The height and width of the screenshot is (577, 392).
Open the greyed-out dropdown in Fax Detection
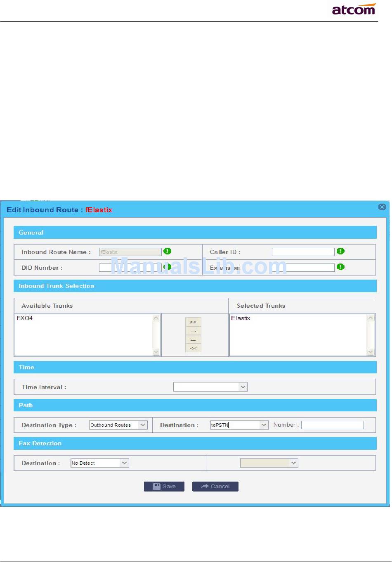click(x=269, y=463)
